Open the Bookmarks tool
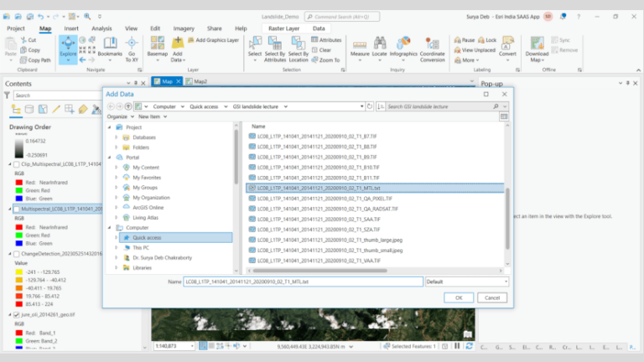The image size is (644, 362). coord(110,49)
